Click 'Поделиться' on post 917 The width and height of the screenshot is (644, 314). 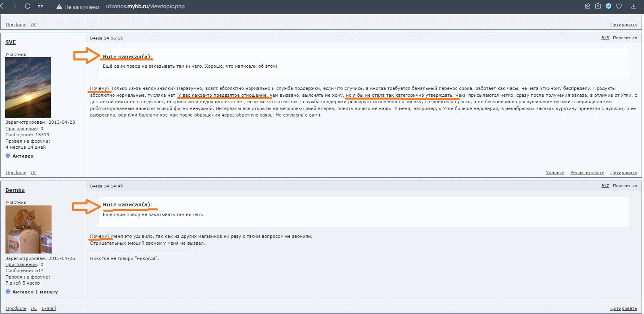coord(625,186)
